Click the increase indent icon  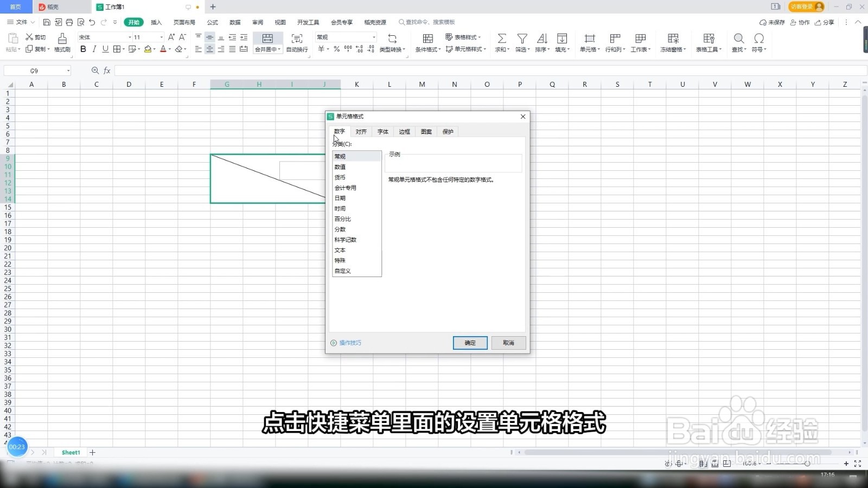244,37
